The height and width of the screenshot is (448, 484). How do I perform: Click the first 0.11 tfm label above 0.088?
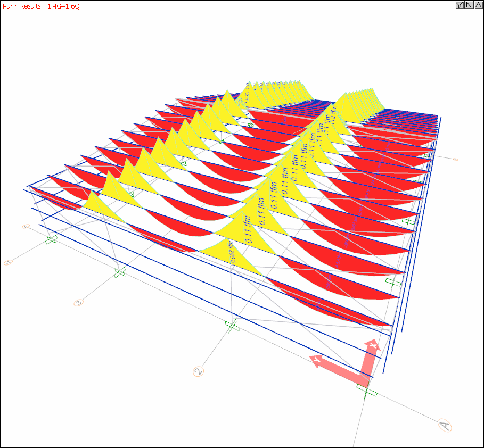pos(249,231)
